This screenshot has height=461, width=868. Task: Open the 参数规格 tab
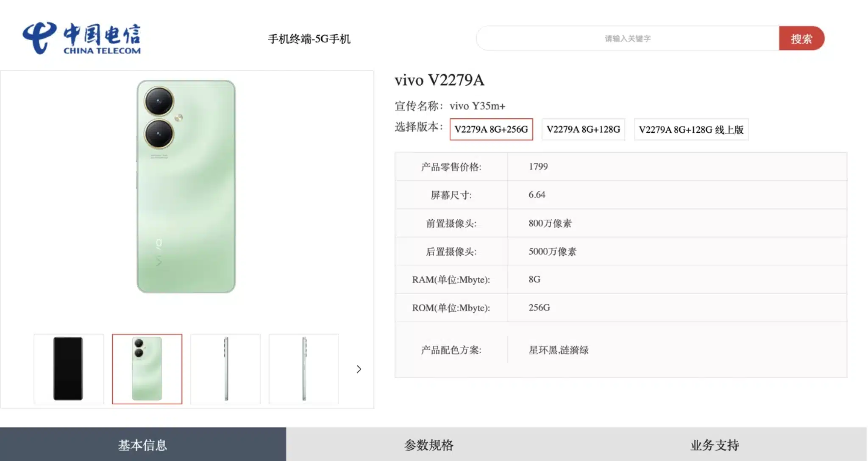(x=428, y=444)
